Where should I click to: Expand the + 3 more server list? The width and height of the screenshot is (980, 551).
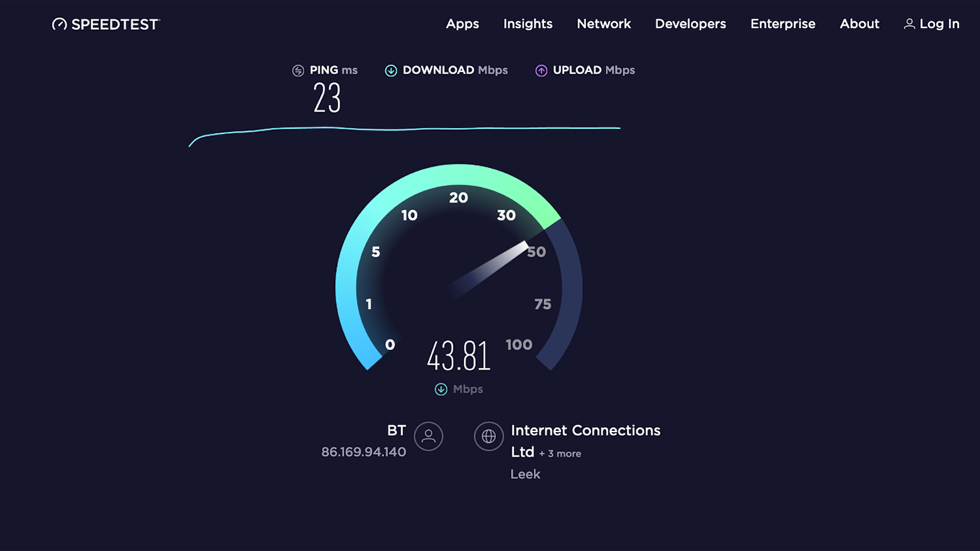[561, 453]
